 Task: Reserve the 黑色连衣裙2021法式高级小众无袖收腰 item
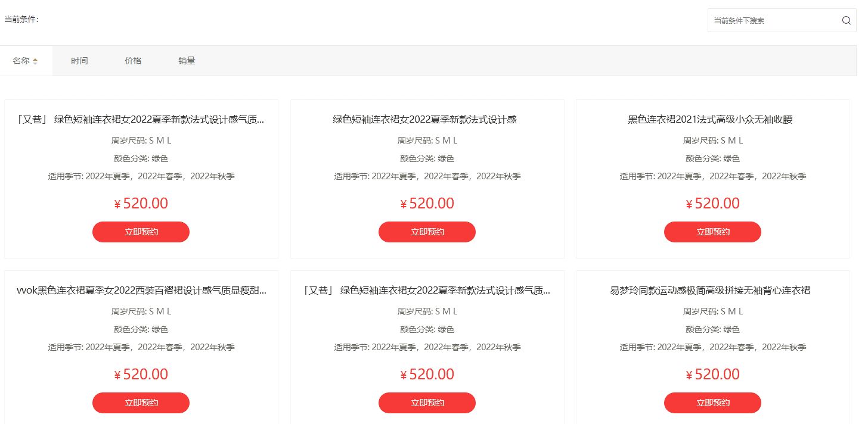pyautogui.click(x=712, y=232)
